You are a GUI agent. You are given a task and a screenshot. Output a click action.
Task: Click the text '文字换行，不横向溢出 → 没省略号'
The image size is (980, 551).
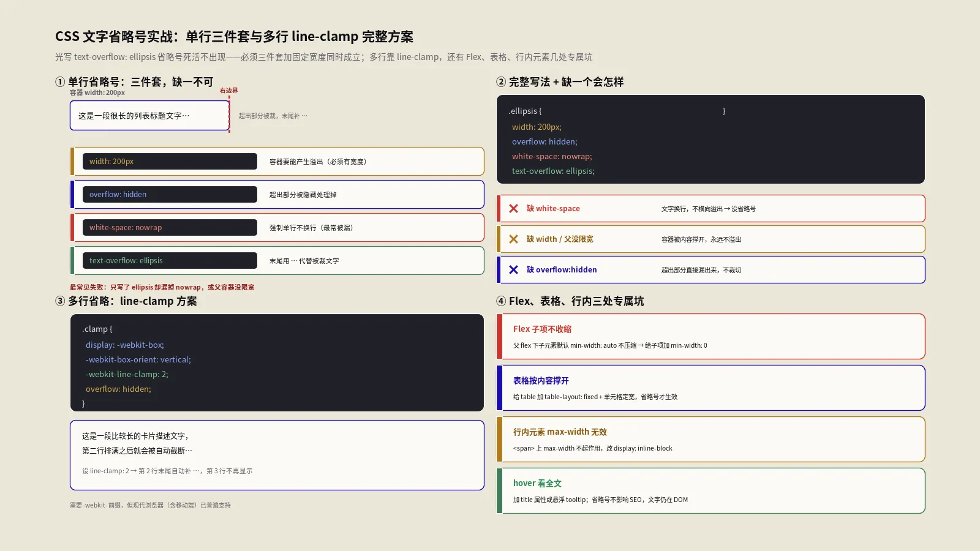point(709,209)
